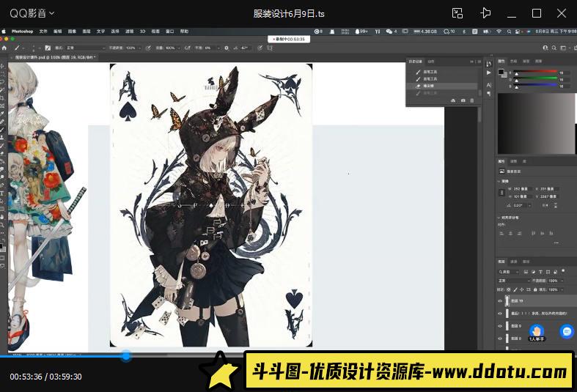The width and height of the screenshot is (577, 392).
Task: Open the 3D menu
Action: pyautogui.click(x=142, y=32)
